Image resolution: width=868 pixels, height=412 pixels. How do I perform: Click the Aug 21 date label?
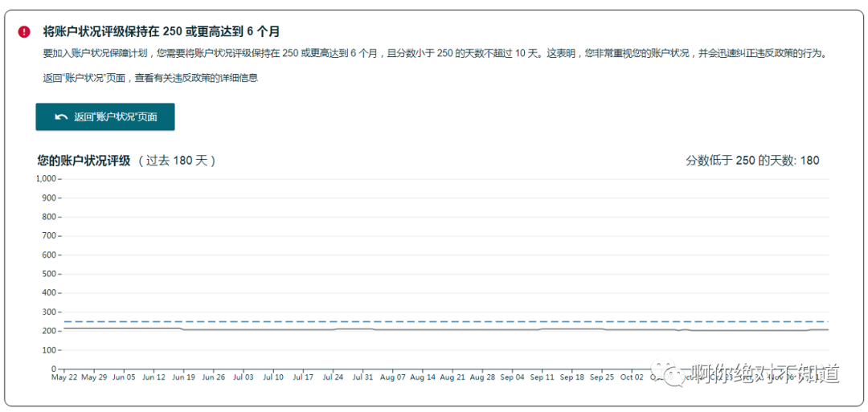click(x=452, y=377)
